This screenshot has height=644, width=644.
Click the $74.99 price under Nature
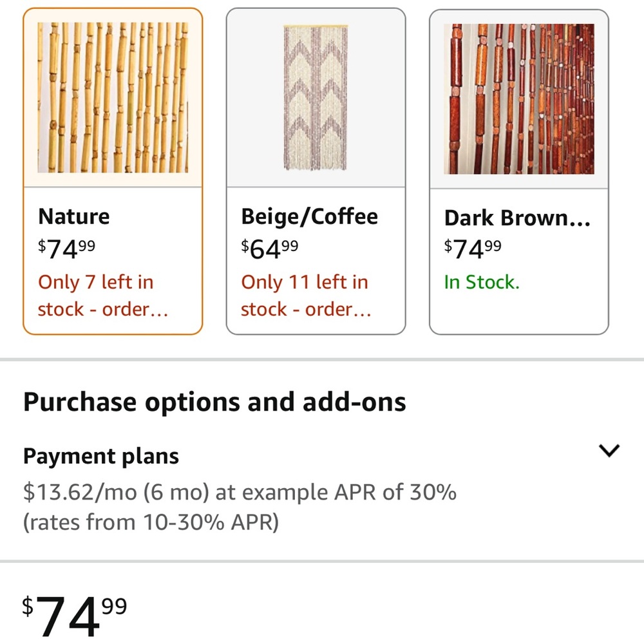click(x=66, y=249)
